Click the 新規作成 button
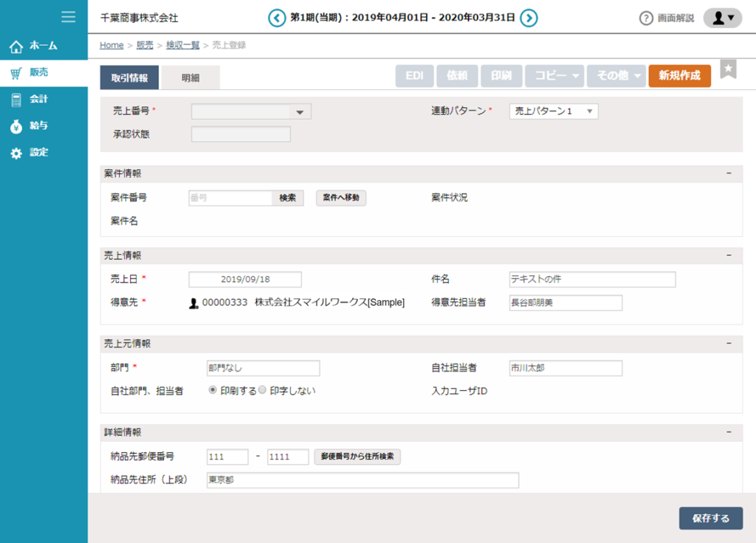The height and width of the screenshot is (543, 756). pos(679,75)
